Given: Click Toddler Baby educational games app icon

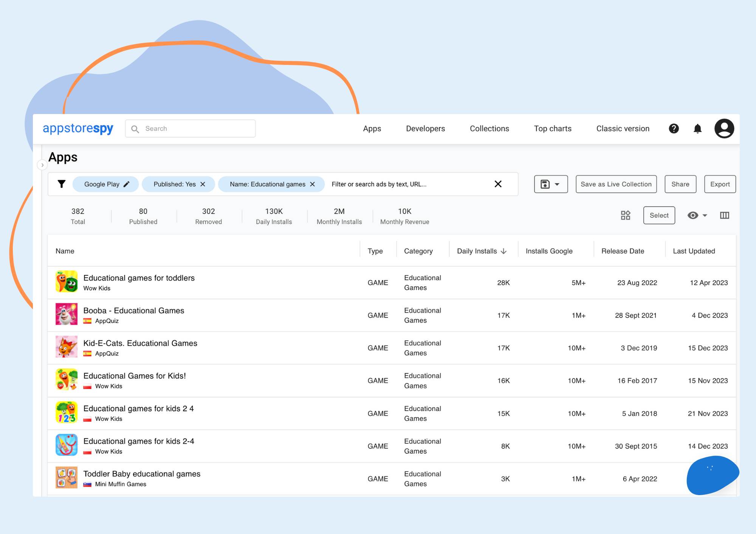Looking at the screenshot, I should click(67, 477).
